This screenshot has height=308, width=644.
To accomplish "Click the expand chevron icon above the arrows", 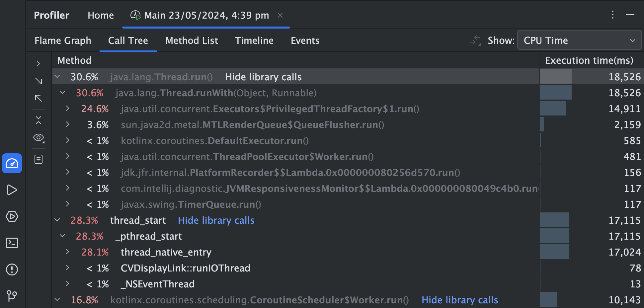I will click(39, 63).
